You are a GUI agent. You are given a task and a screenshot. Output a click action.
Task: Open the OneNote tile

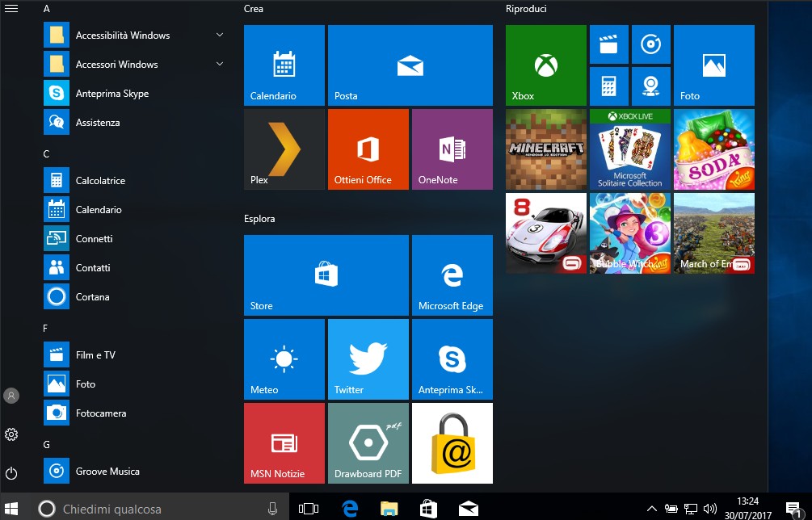[x=452, y=149]
